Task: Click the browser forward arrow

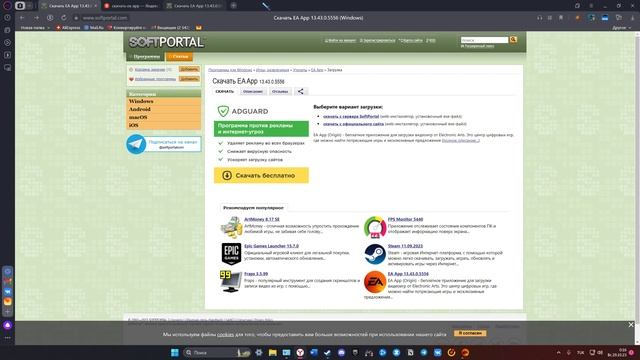Action: click(x=36, y=18)
